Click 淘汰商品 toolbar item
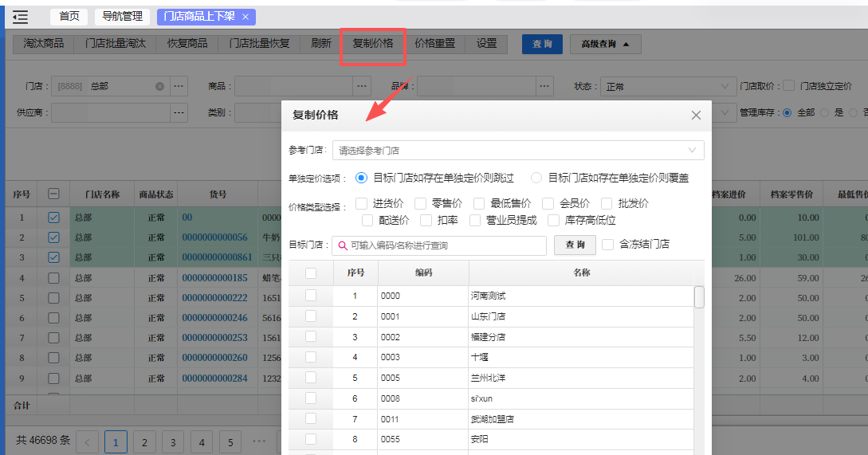Viewport: 868px width, 455px height. click(x=44, y=44)
